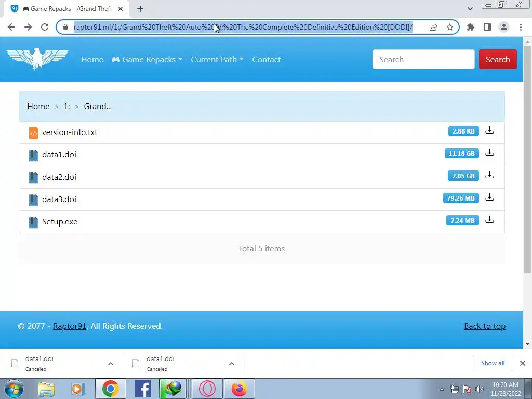532x399 pixels.
Task: Open the Facebook taskbar icon
Action: [143, 389]
